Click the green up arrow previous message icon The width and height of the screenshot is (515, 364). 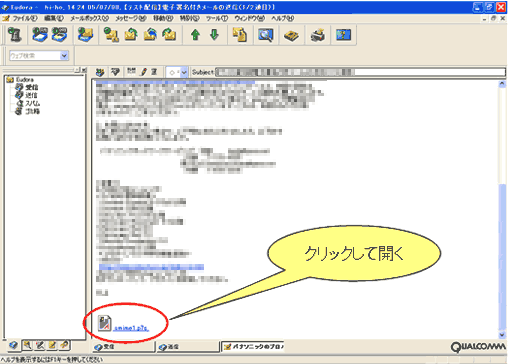pos(195,35)
